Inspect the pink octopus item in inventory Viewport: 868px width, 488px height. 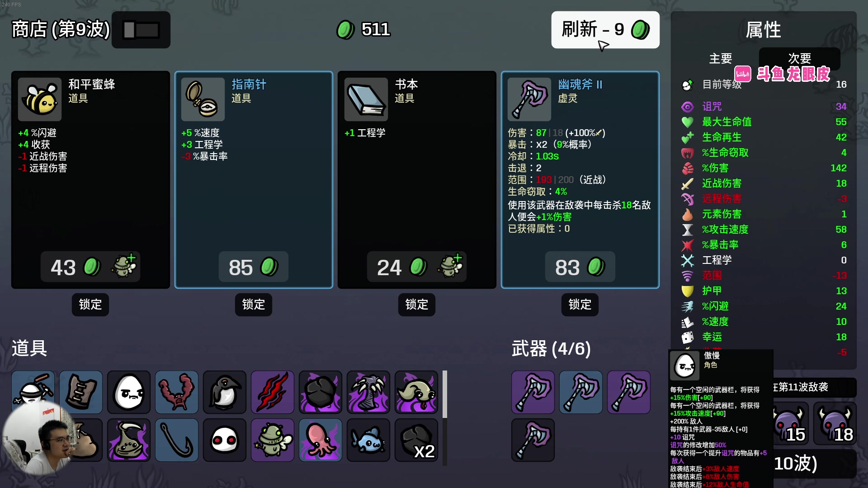click(x=321, y=440)
